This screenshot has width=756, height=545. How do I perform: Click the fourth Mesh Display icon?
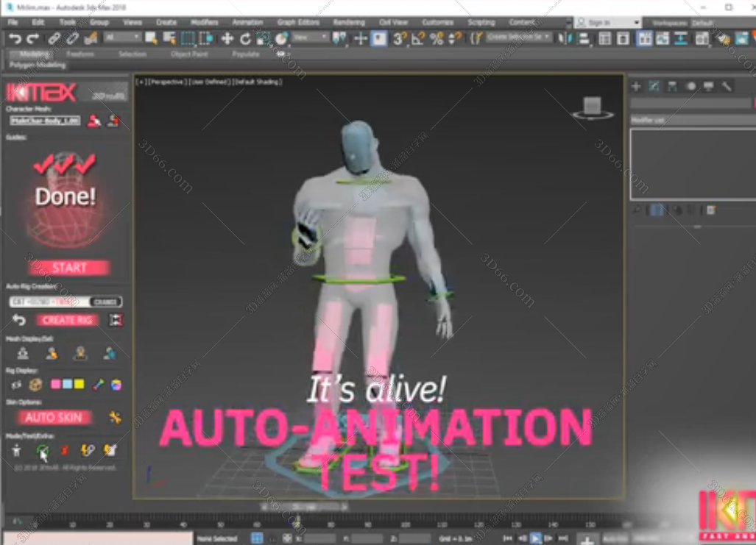coord(109,353)
